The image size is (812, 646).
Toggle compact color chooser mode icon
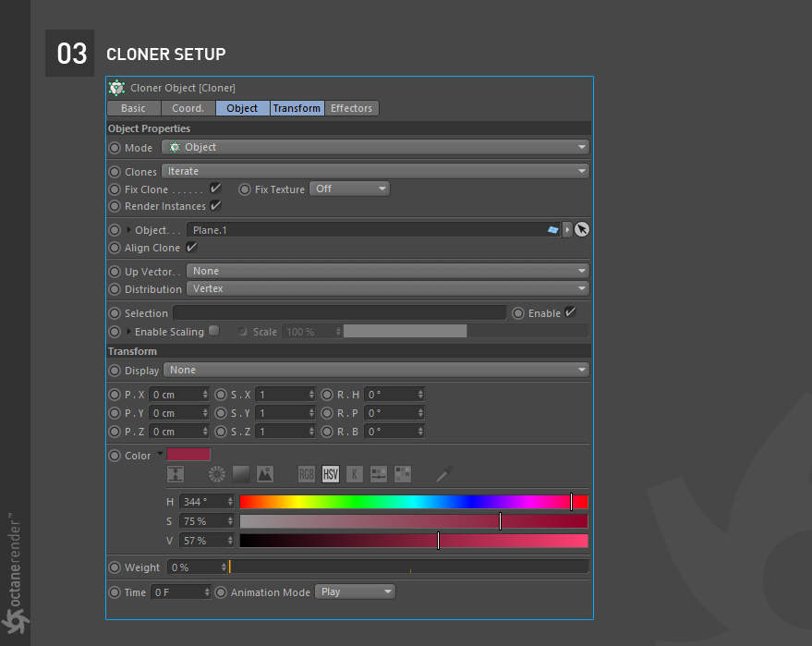tap(176, 474)
